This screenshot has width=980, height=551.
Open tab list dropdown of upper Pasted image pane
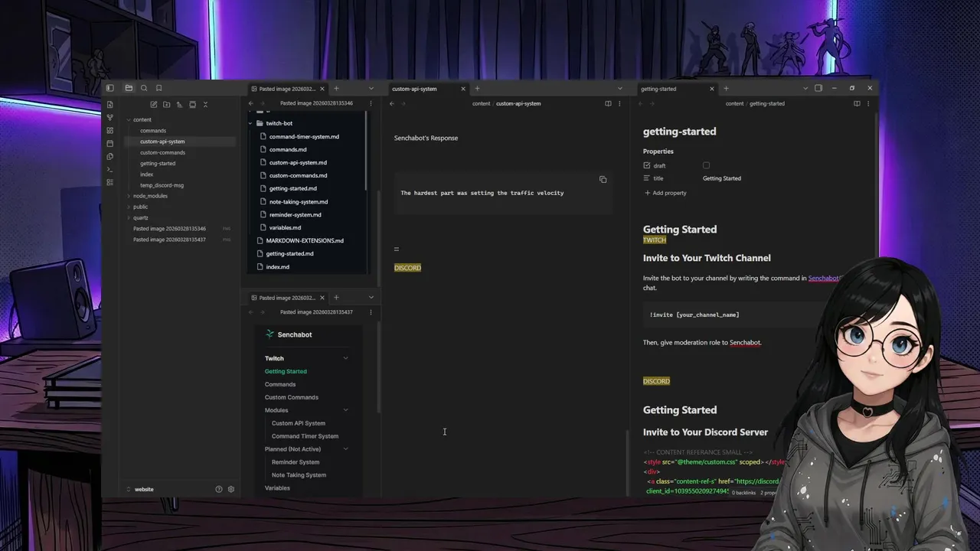371,89
